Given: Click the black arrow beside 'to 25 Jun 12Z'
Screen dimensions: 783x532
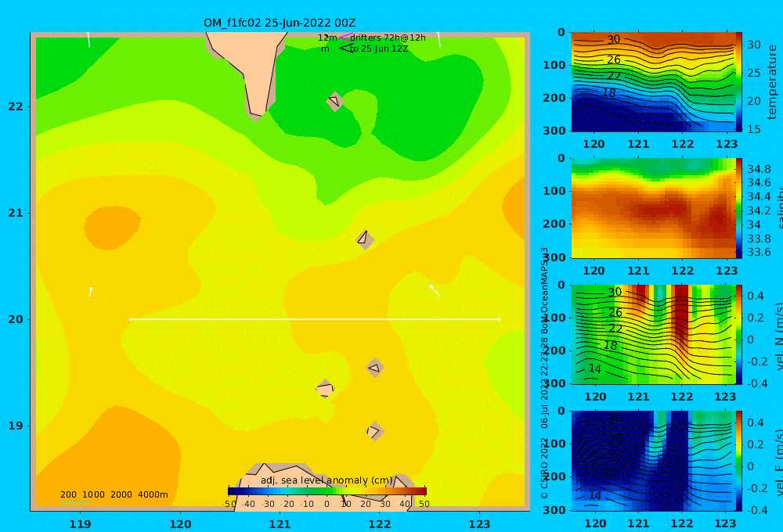Looking at the screenshot, I should click(346, 48).
